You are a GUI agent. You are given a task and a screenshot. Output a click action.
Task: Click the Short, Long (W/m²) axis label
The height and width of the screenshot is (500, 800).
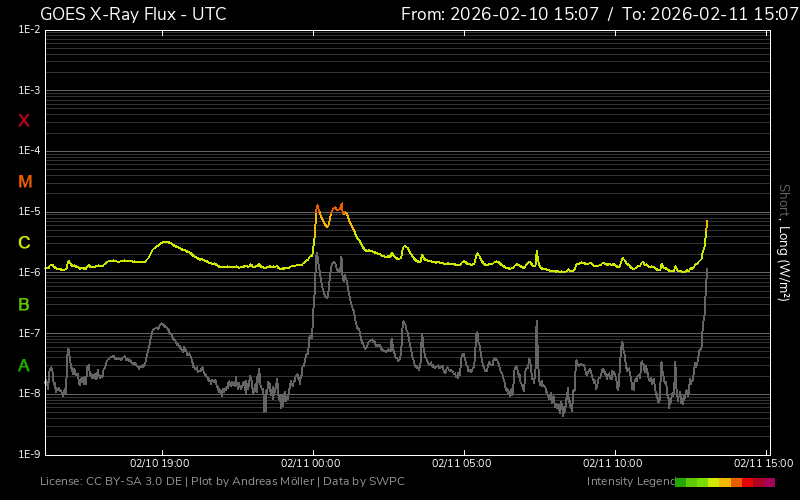point(784,242)
